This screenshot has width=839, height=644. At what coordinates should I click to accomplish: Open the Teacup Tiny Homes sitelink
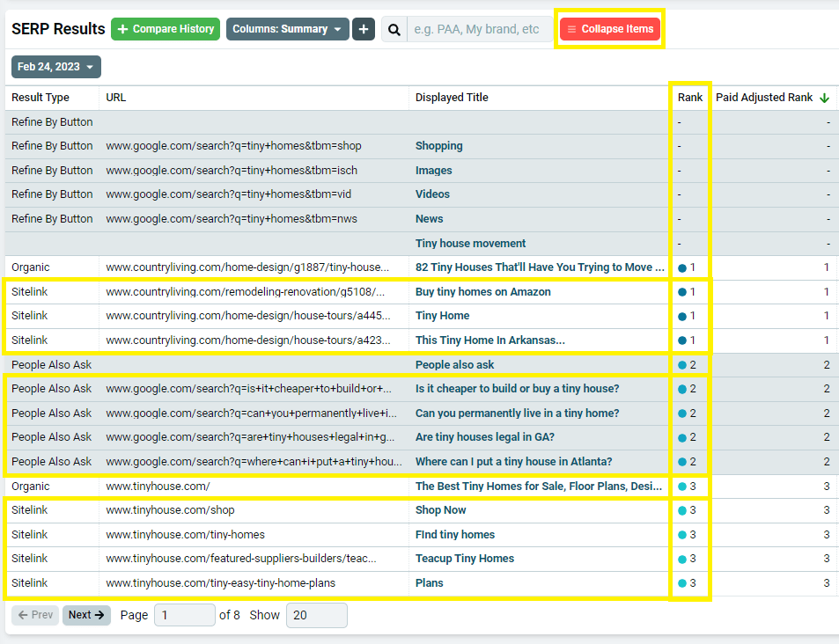[465, 559]
